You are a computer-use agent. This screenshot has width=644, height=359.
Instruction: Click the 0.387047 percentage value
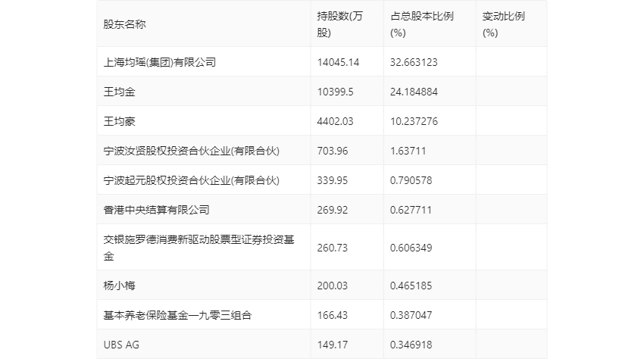[x=411, y=315]
